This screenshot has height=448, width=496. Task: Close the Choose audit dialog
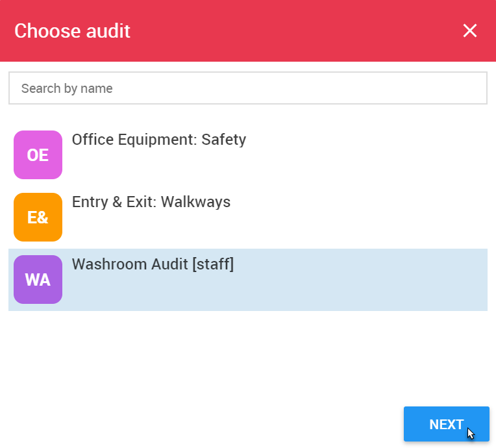click(470, 31)
